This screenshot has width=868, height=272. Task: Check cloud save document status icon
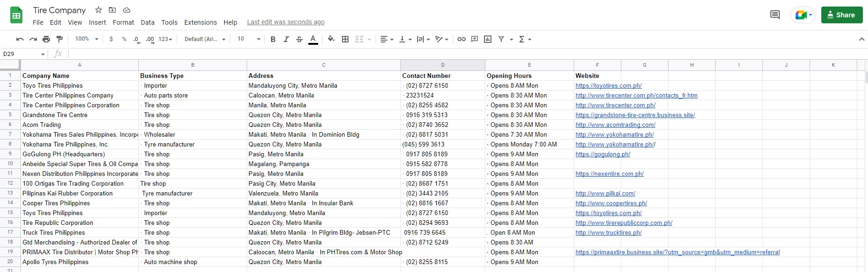tap(127, 10)
